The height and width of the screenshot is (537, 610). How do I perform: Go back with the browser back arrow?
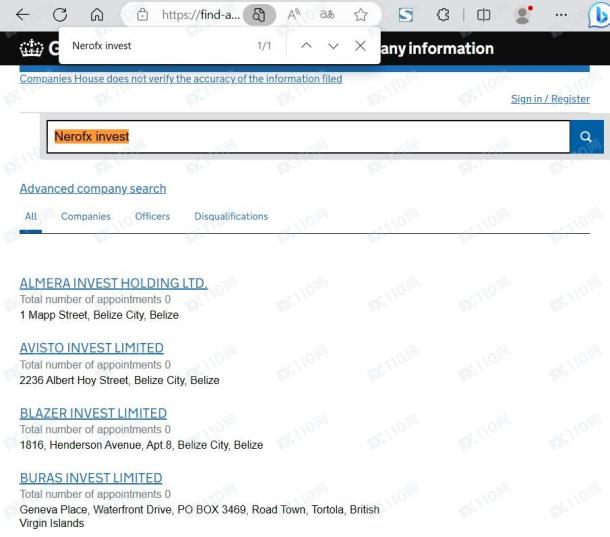coord(23,15)
